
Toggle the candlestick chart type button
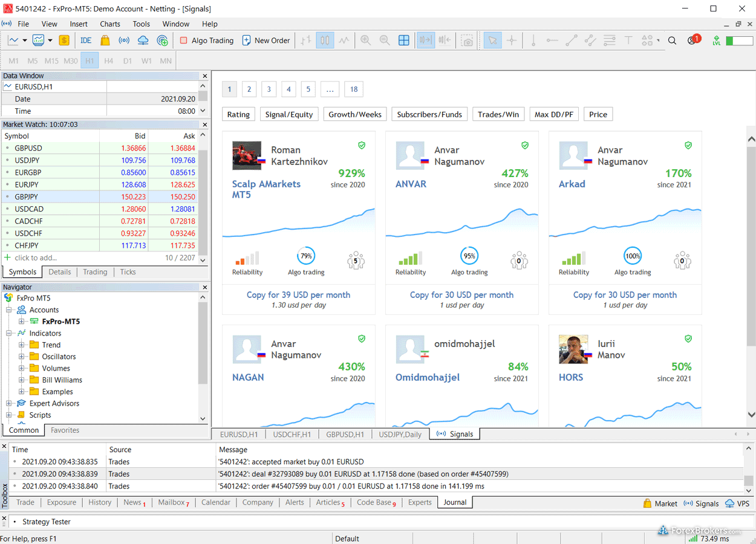(x=325, y=40)
